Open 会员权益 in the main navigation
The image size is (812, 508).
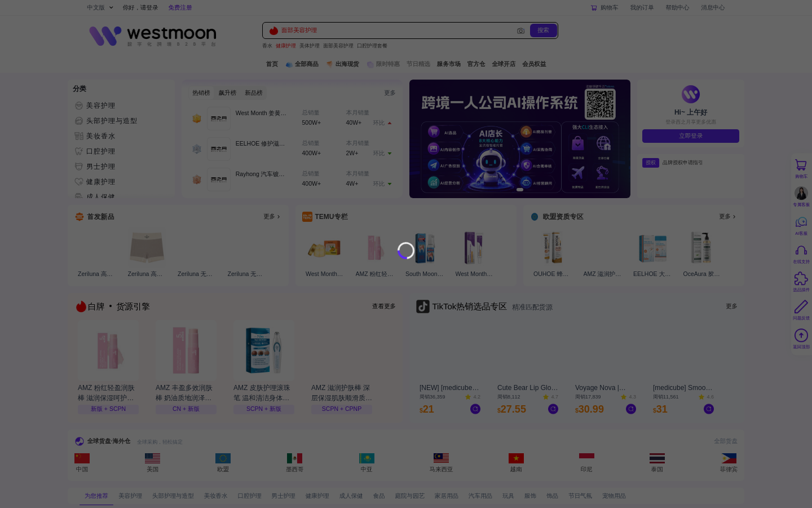click(534, 64)
